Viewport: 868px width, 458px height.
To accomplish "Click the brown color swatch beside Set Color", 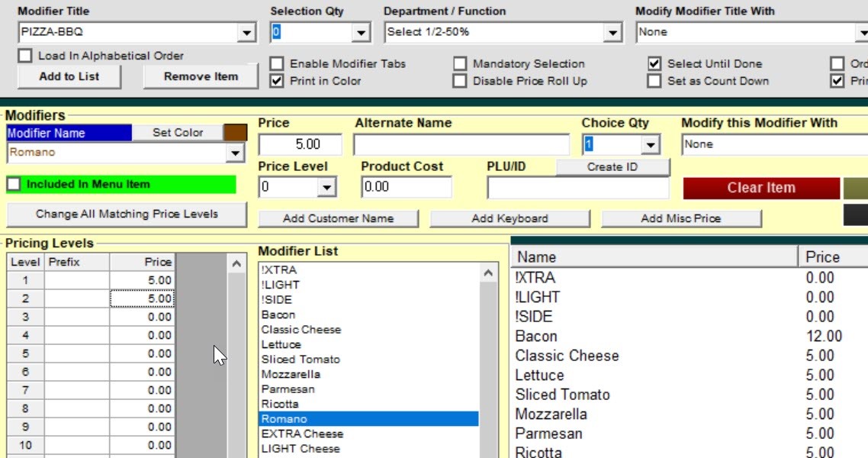I will (x=233, y=132).
